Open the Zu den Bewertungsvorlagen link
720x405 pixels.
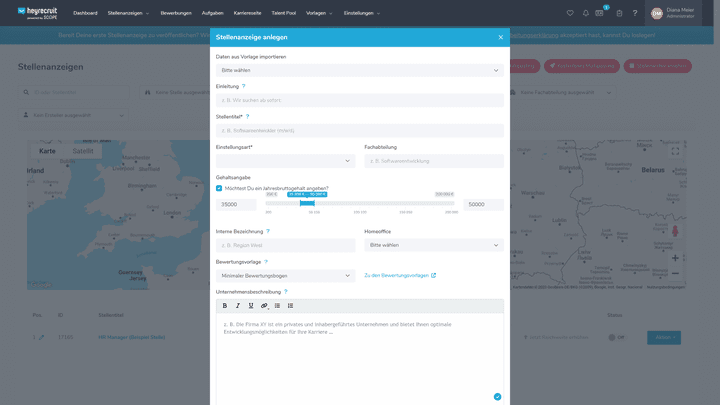(x=400, y=275)
